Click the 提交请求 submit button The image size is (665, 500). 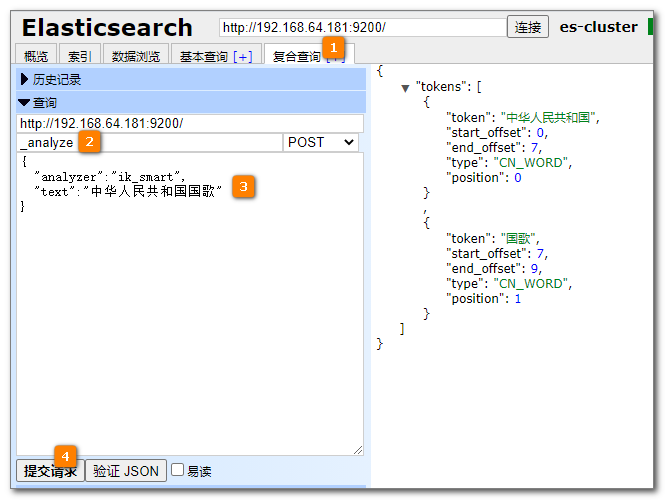tap(50, 471)
